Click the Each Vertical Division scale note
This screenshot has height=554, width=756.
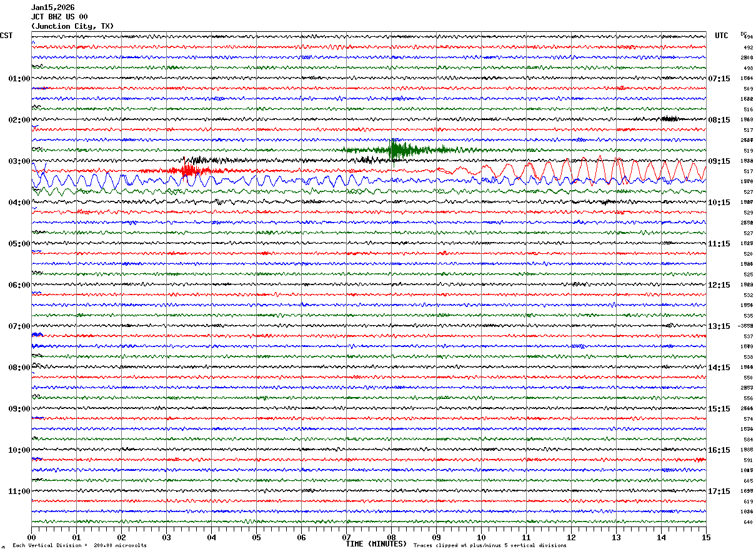(x=79, y=546)
